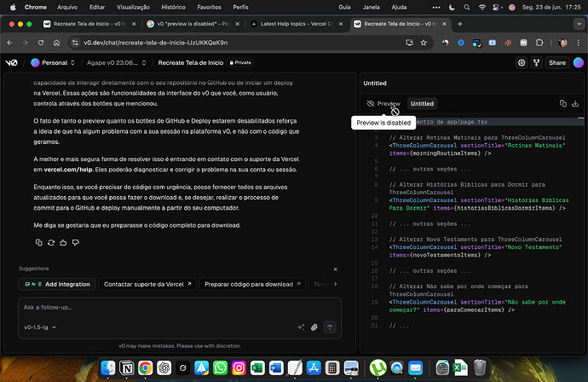Download the code file via download icon

click(x=575, y=103)
